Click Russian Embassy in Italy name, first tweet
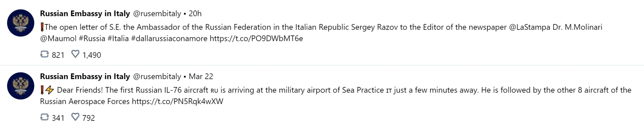Screen dimensions: 644x127 85,14
